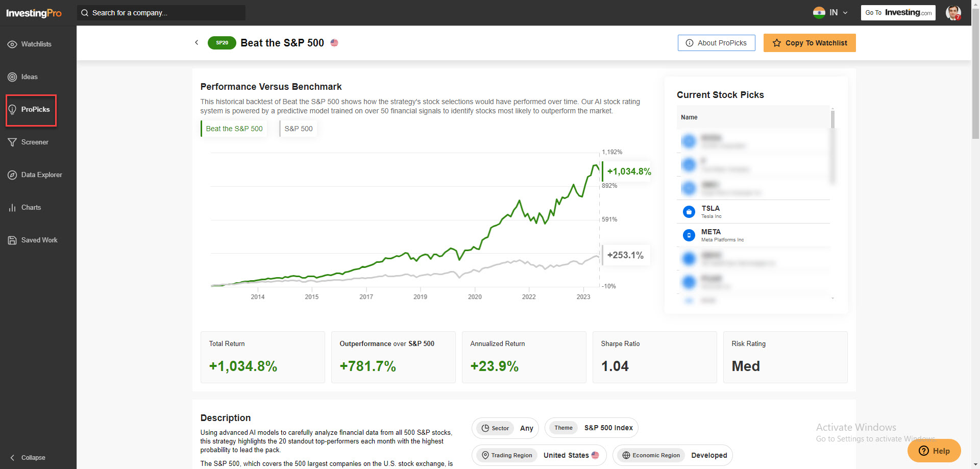Click Go To Investing.com button
This screenshot has height=469, width=980.
pos(898,13)
